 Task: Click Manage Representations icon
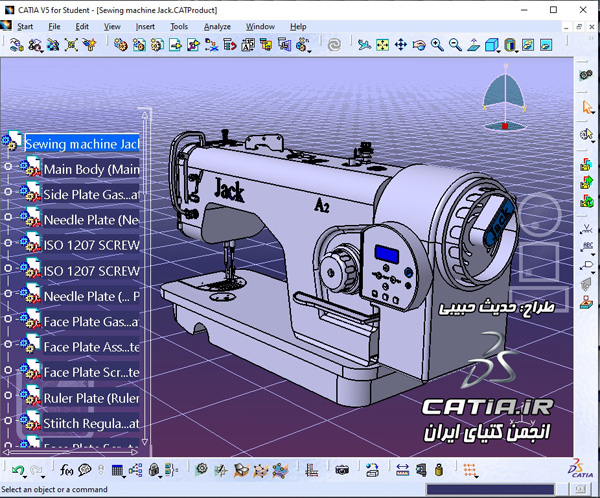(284, 45)
